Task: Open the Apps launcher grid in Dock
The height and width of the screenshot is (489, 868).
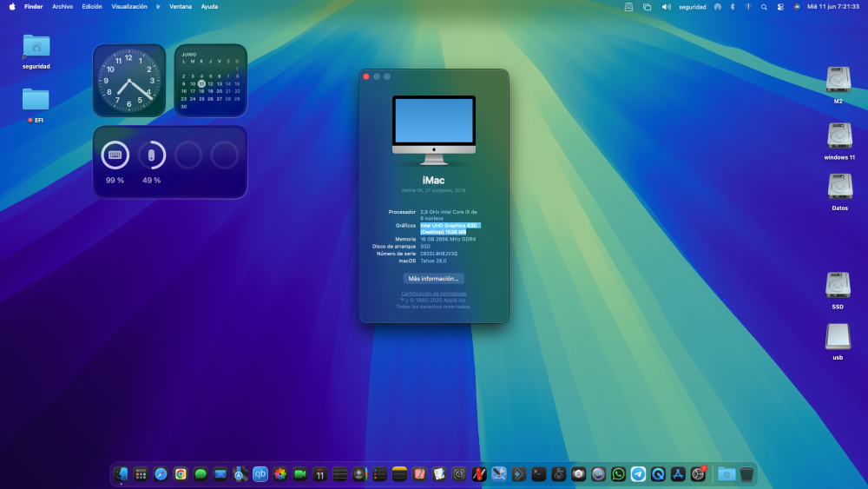Action: (x=141, y=474)
